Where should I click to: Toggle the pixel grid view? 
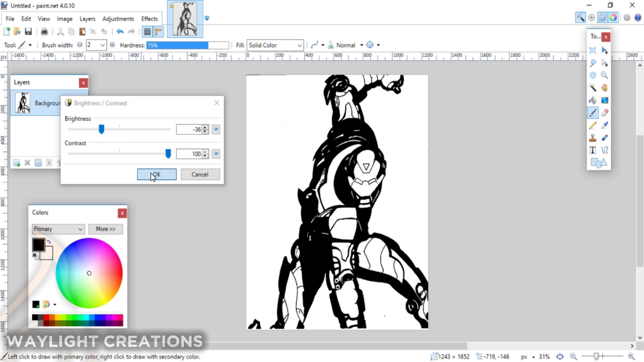[x=147, y=32]
